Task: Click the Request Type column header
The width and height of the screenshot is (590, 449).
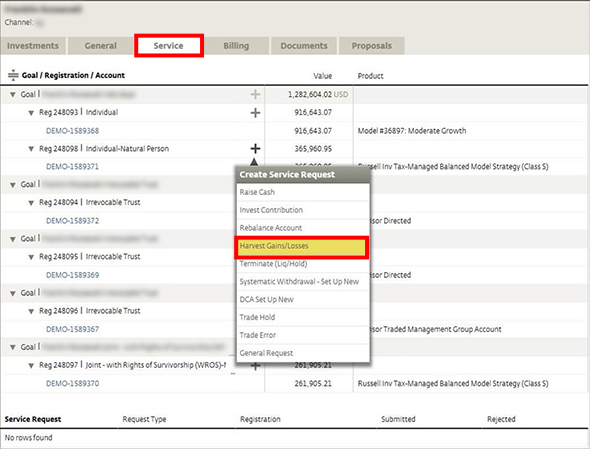Action: click(144, 419)
